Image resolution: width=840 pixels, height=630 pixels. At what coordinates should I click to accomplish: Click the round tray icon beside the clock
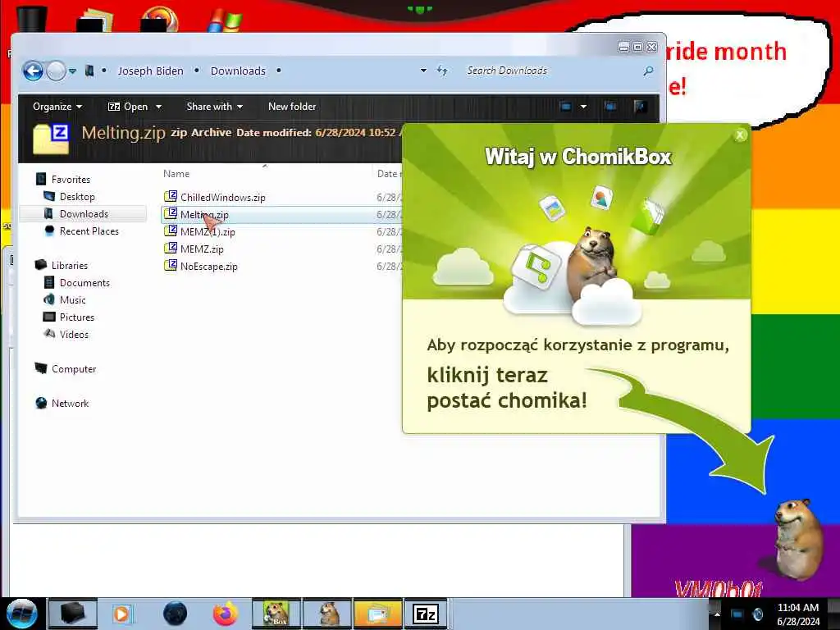click(x=757, y=614)
